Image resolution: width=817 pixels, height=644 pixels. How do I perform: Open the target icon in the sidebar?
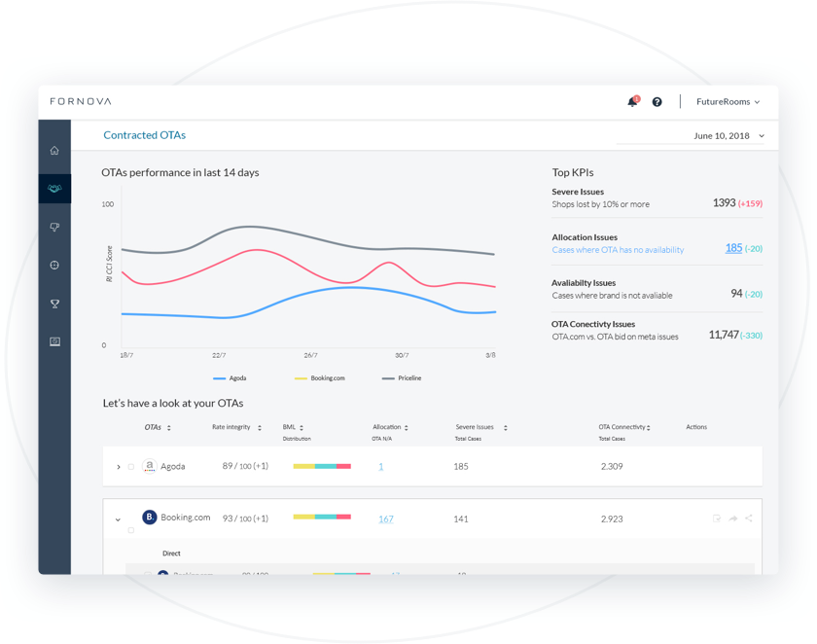[x=54, y=265]
